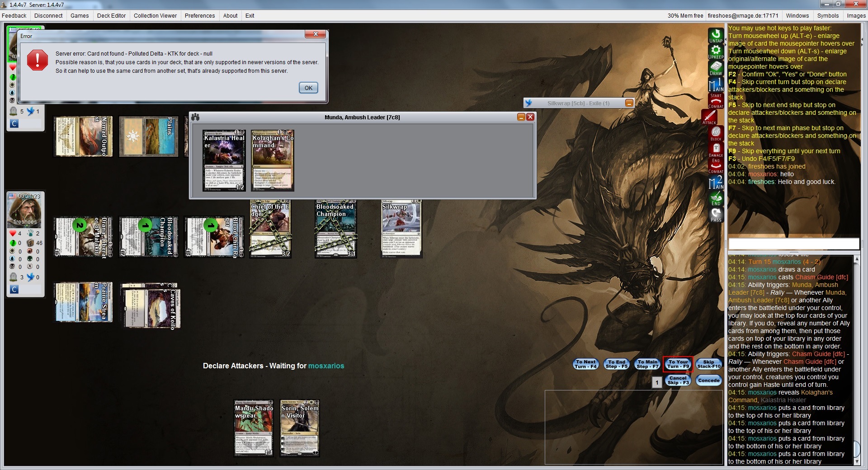Click the Concede button
868x470 pixels.
pyautogui.click(x=708, y=381)
